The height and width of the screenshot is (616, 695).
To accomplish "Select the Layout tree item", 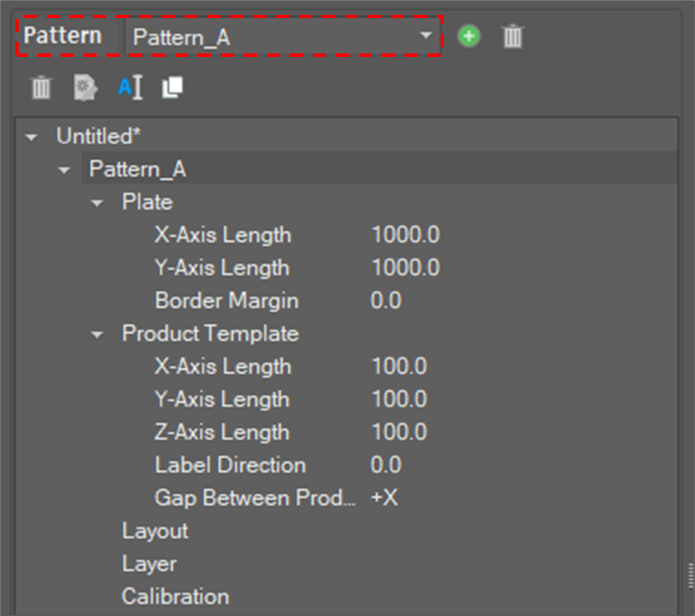I will tap(155, 531).
